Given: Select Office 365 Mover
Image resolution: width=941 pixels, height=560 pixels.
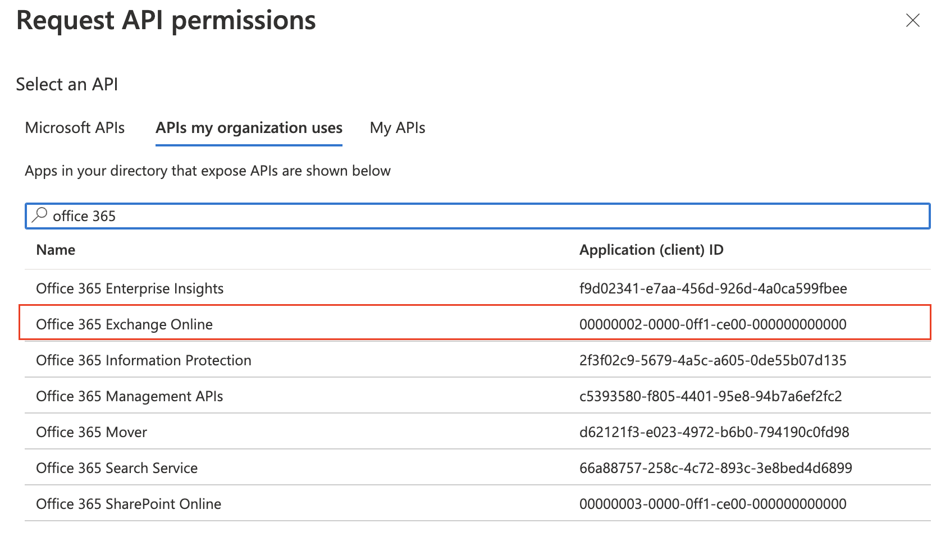Looking at the screenshot, I should click(x=92, y=432).
